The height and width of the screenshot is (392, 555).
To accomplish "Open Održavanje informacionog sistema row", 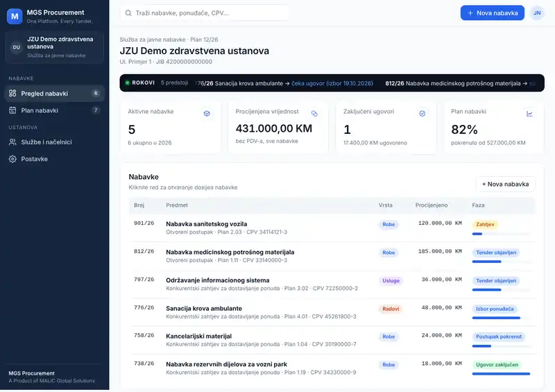I will pyautogui.click(x=332, y=284).
